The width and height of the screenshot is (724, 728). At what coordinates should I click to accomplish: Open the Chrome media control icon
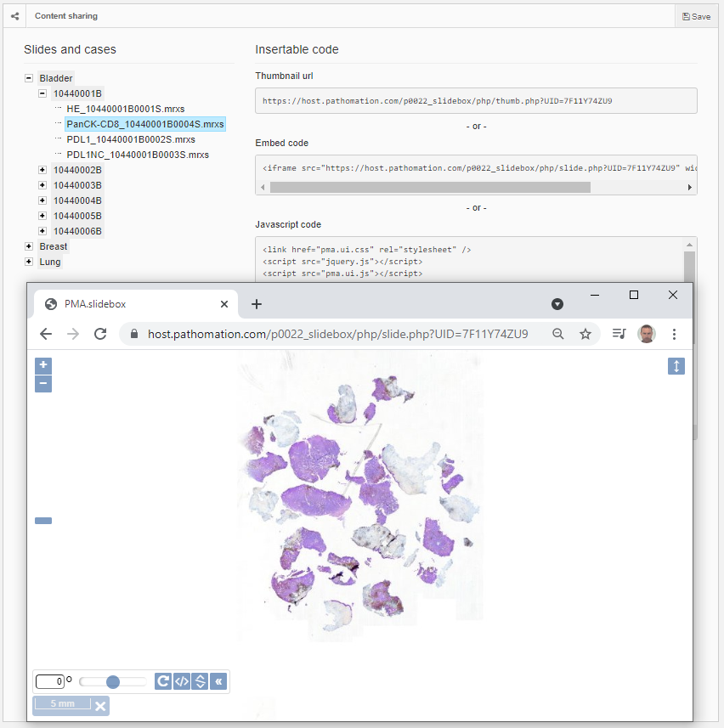pos(619,334)
